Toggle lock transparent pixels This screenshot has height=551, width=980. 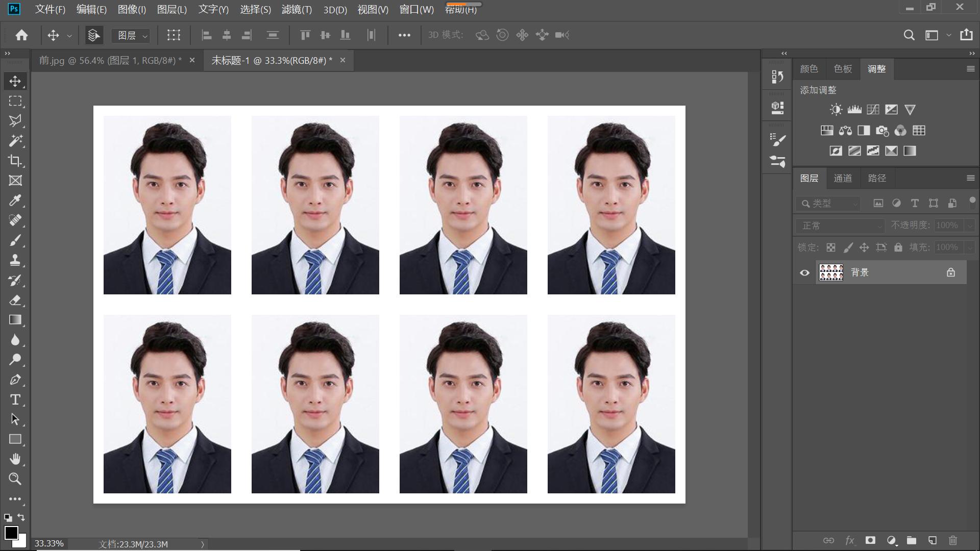click(x=831, y=247)
